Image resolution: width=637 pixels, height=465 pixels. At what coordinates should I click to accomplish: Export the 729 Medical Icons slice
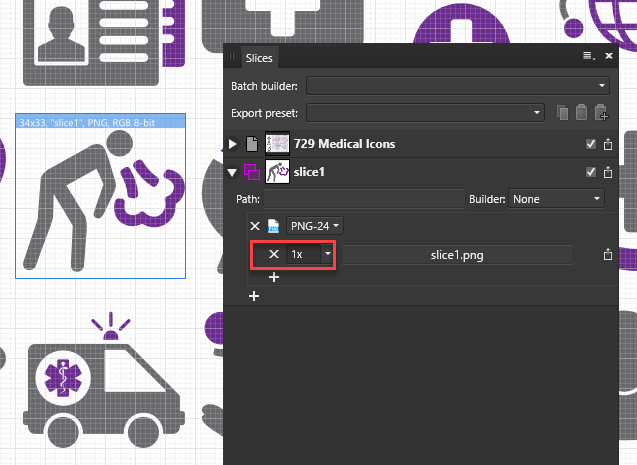607,144
